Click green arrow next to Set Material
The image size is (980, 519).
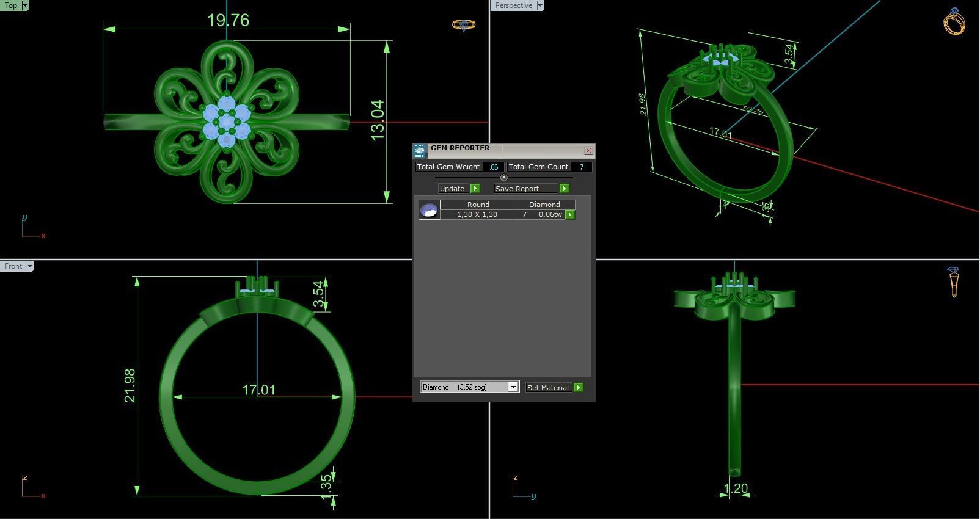coord(578,388)
